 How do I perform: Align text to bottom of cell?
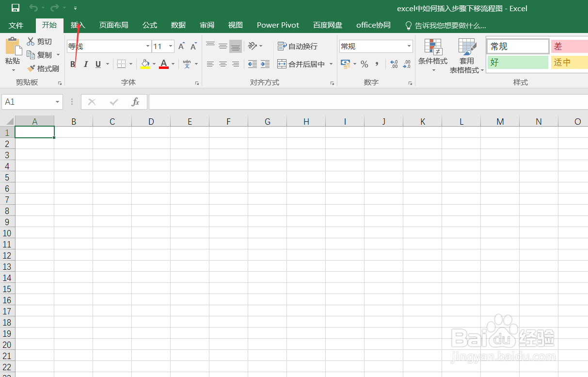236,46
